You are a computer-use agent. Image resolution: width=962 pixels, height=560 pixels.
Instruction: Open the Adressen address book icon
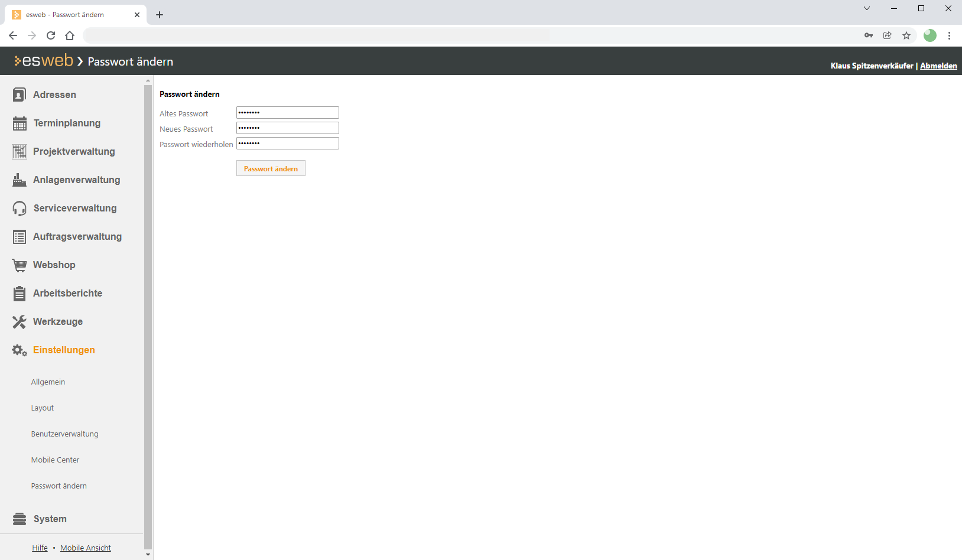(x=19, y=95)
